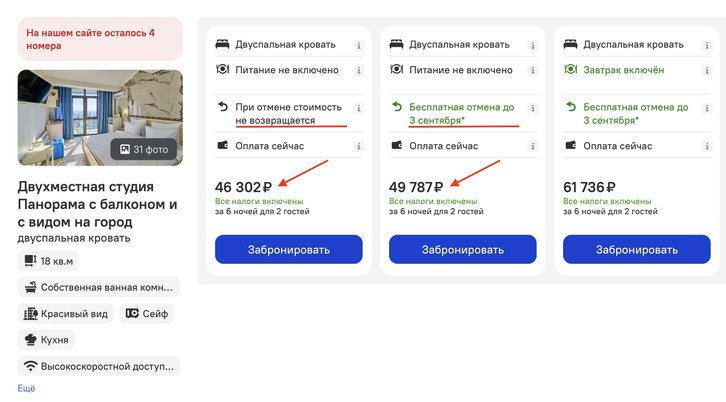This screenshot has width=726, height=402.
Task: Click the 'Собственная ванная комната' amenity tag
Action: (98, 287)
